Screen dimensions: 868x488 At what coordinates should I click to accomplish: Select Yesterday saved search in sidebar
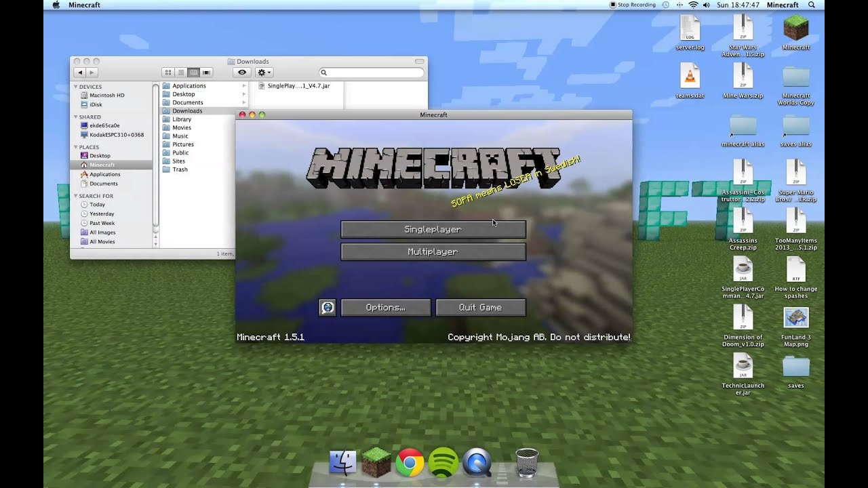(x=97, y=214)
